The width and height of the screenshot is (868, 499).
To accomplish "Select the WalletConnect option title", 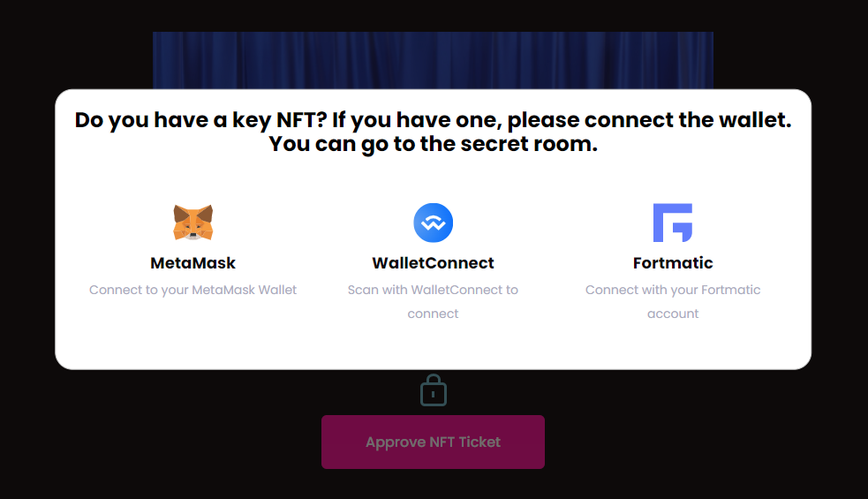I will (433, 263).
